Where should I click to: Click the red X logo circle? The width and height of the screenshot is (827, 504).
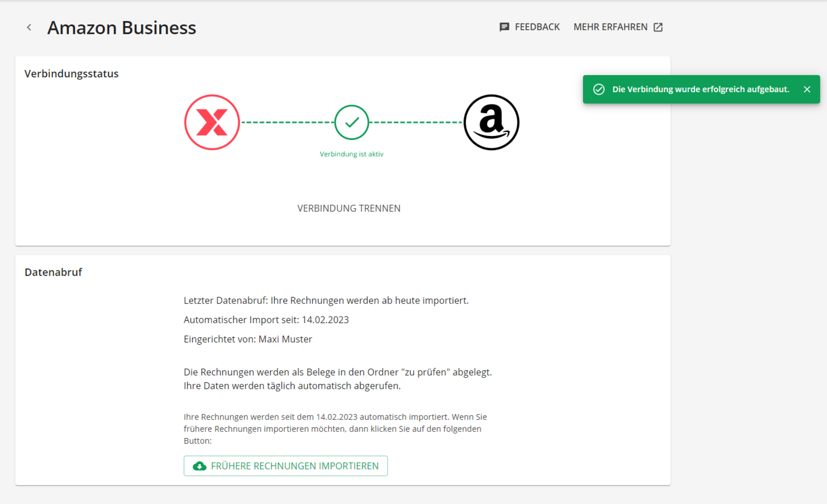212,122
